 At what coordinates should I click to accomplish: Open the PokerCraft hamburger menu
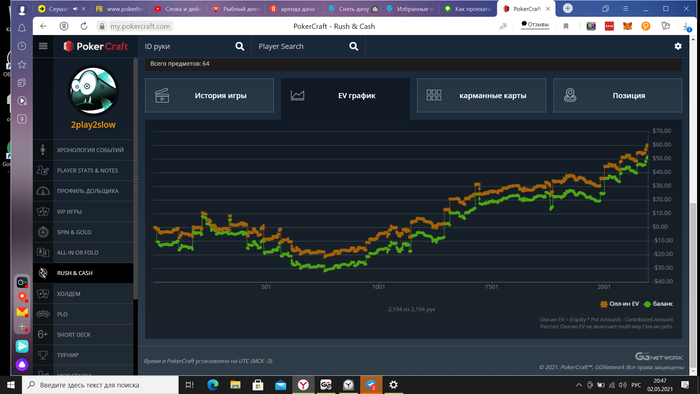[43, 46]
